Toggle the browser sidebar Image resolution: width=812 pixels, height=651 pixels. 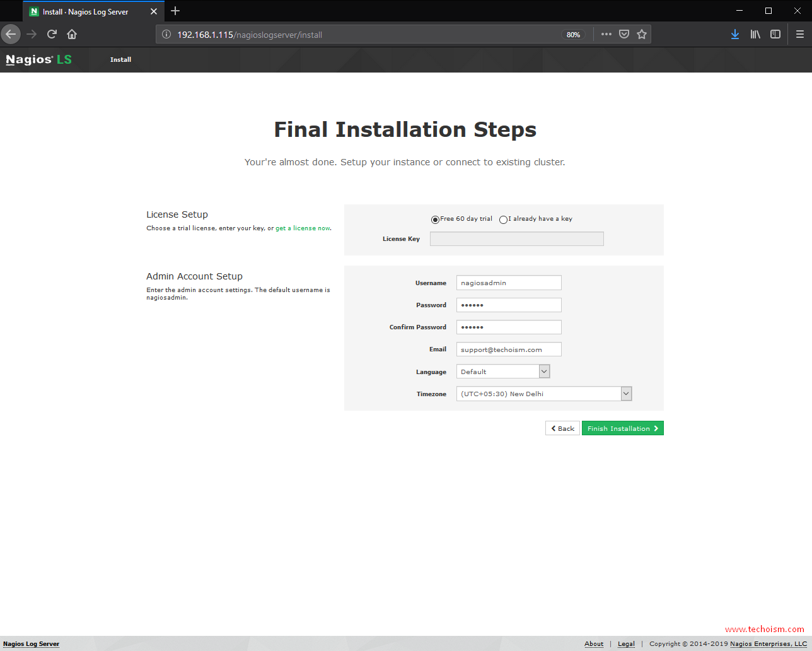(775, 34)
